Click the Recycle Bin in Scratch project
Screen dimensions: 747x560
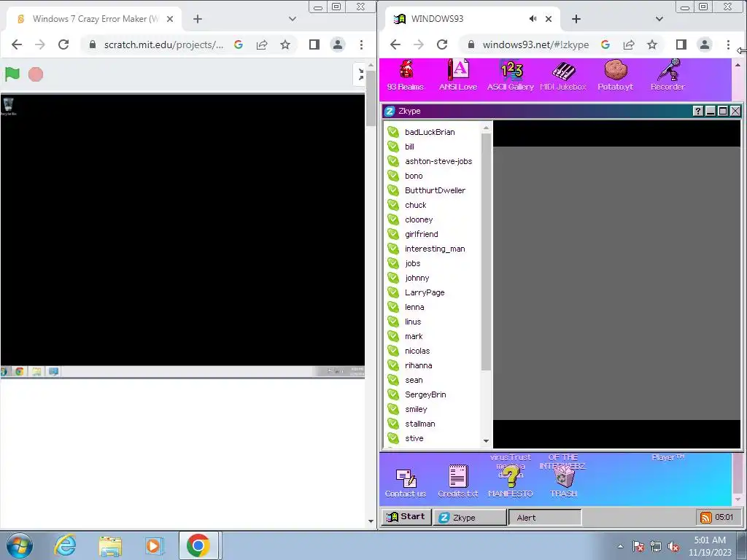8,106
